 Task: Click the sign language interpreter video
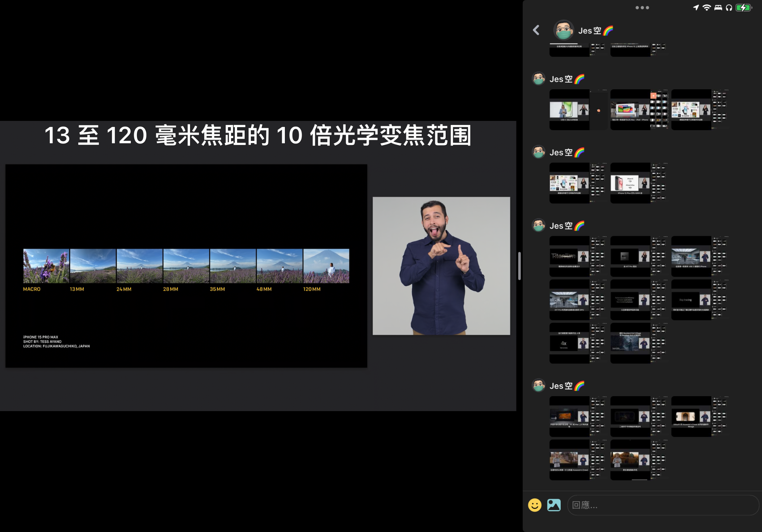[x=441, y=266]
